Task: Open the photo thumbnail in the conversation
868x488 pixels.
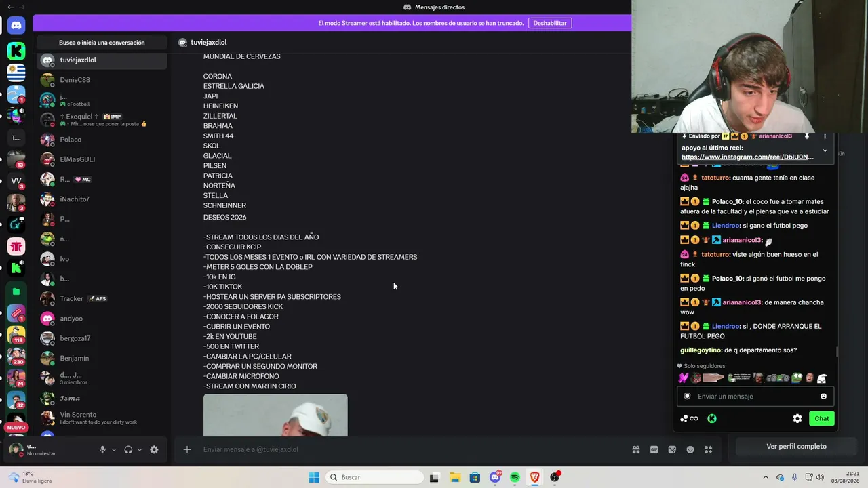Action: point(275,415)
